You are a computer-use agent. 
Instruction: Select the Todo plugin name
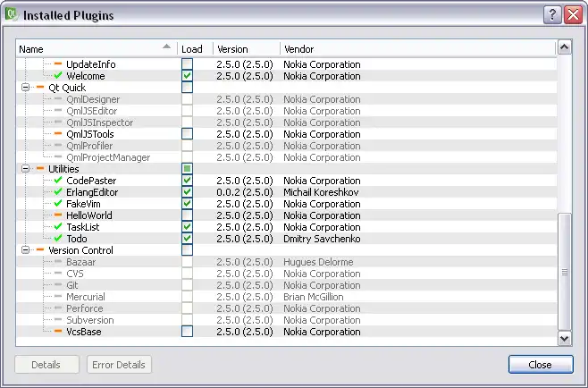[x=77, y=239]
